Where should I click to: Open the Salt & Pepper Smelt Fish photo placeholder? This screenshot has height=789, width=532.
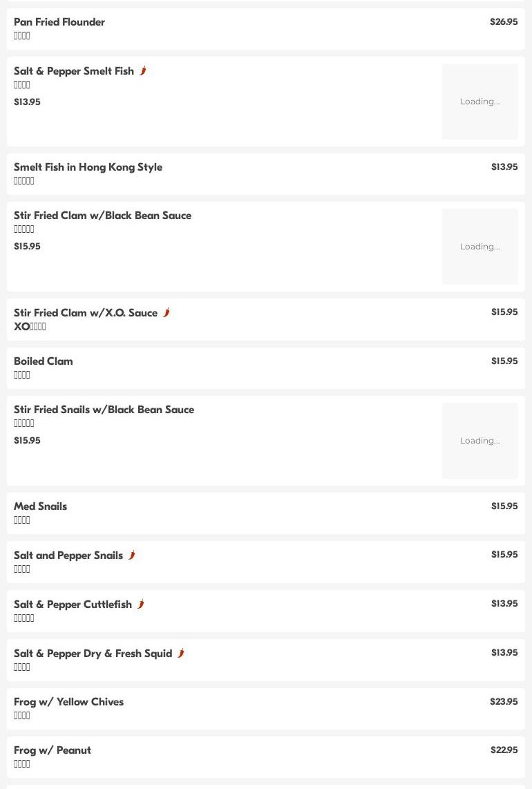(x=479, y=102)
